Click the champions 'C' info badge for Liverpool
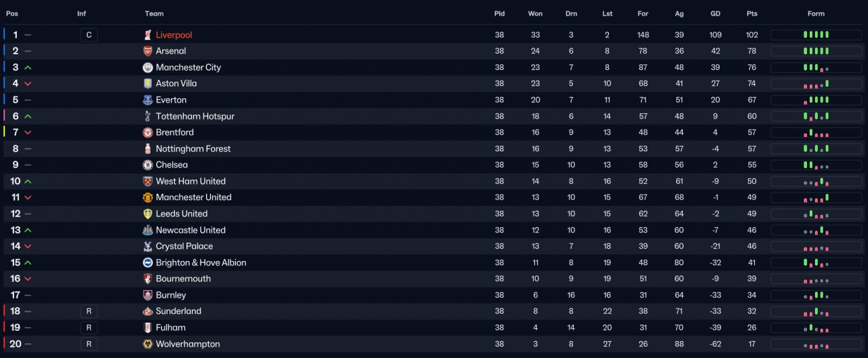The width and height of the screenshot is (868, 358). pos(88,35)
